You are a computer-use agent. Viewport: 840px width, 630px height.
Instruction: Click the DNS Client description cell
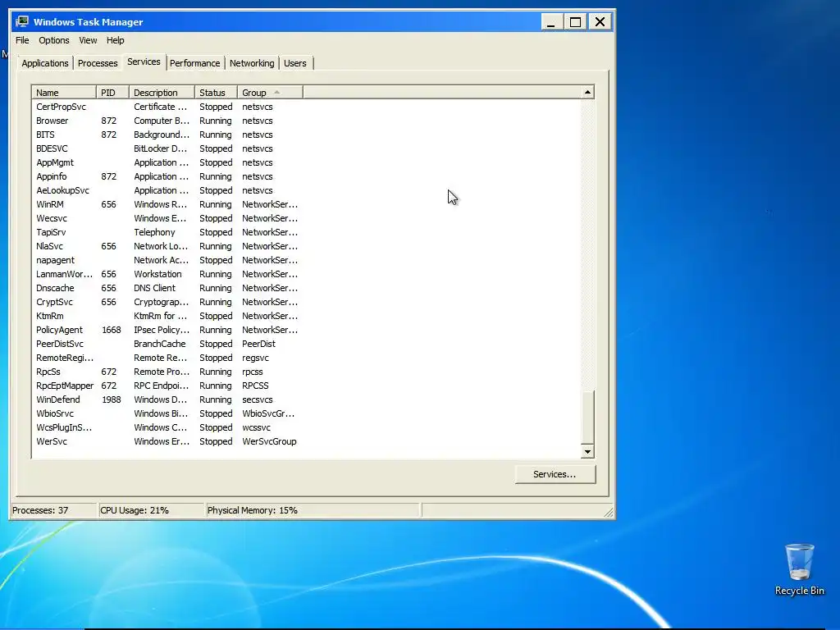pyautogui.click(x=154, y=288)
